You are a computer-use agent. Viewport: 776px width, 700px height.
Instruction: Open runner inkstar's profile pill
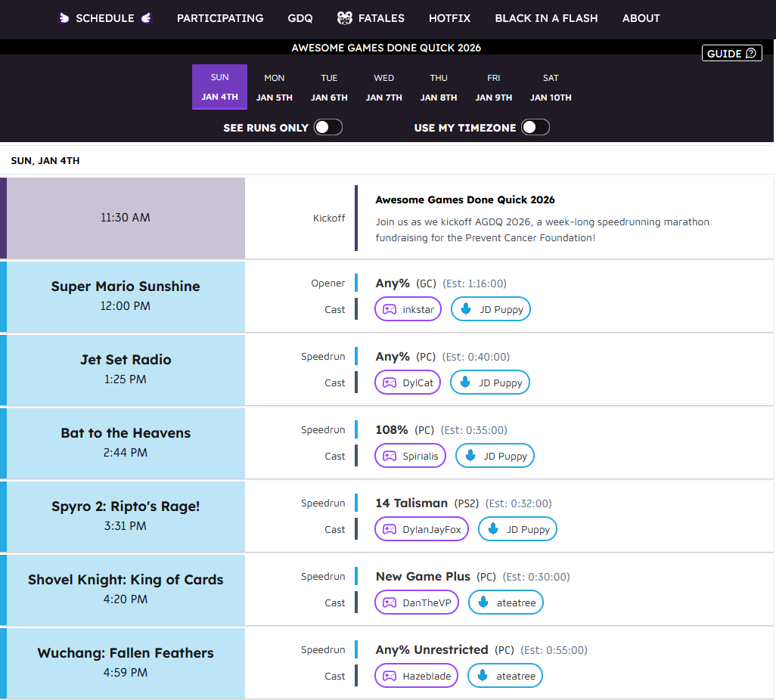click(408, 309)
